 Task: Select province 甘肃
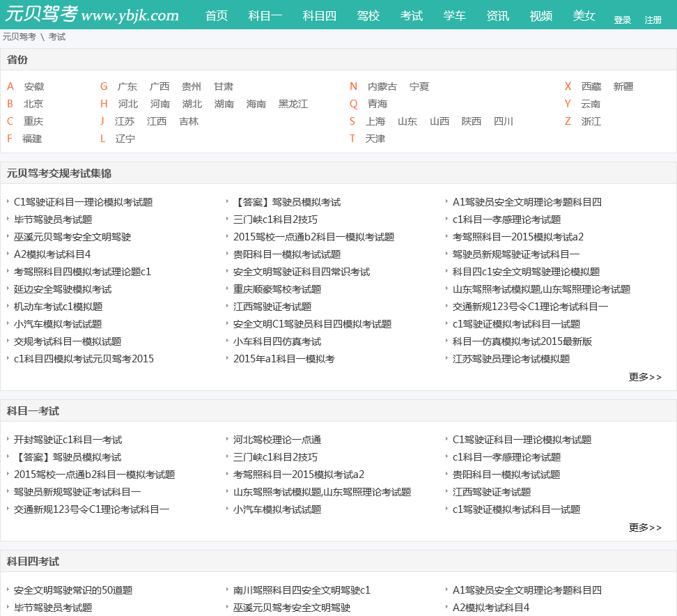point(223,86)
